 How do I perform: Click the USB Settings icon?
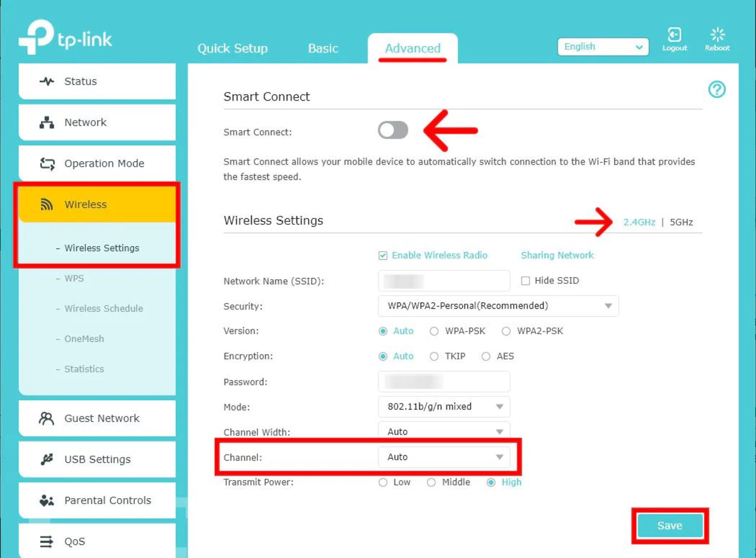46,459
